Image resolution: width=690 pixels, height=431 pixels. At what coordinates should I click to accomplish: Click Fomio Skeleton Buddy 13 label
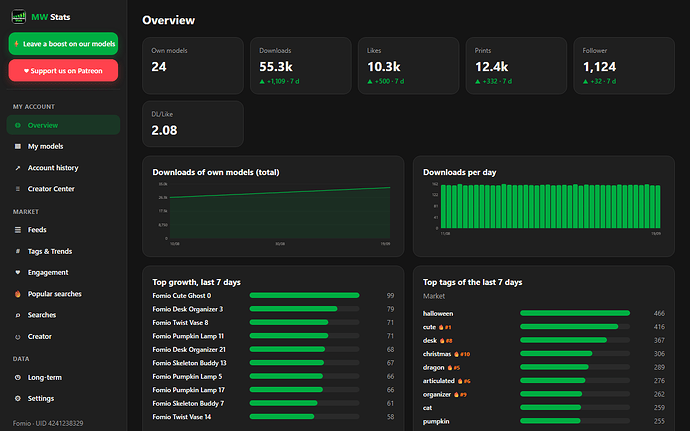tap(189, 363)
